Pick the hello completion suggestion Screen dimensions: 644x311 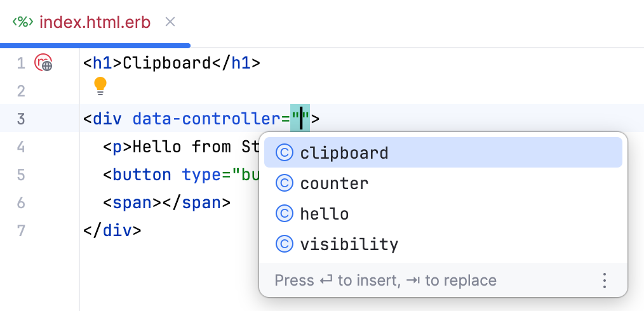pyautogui.click(x=443, y=213)
